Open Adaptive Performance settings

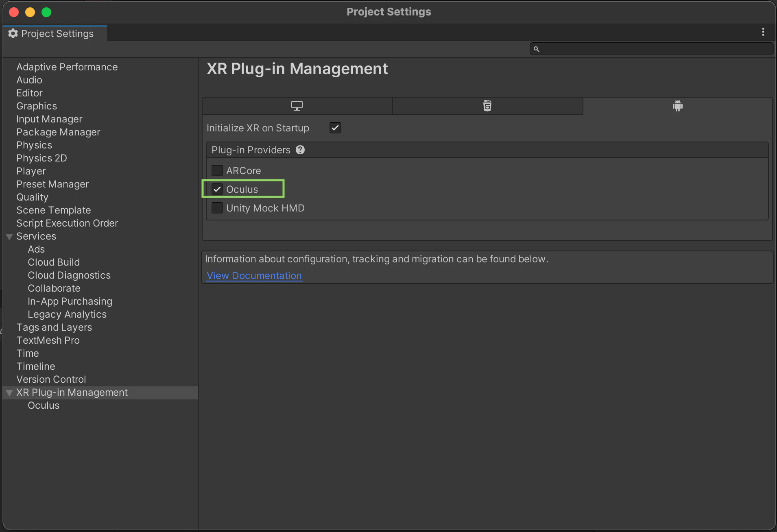[67, 67]
